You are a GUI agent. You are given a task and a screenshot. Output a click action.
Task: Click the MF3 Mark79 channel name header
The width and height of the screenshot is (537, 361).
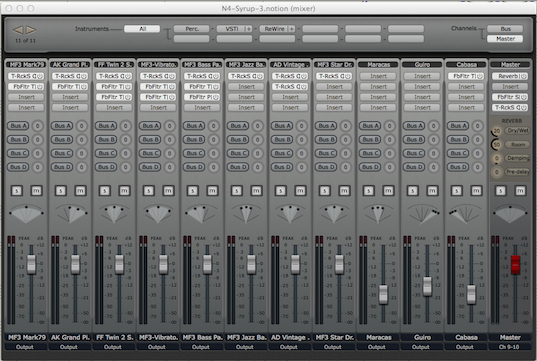(26, 64)
